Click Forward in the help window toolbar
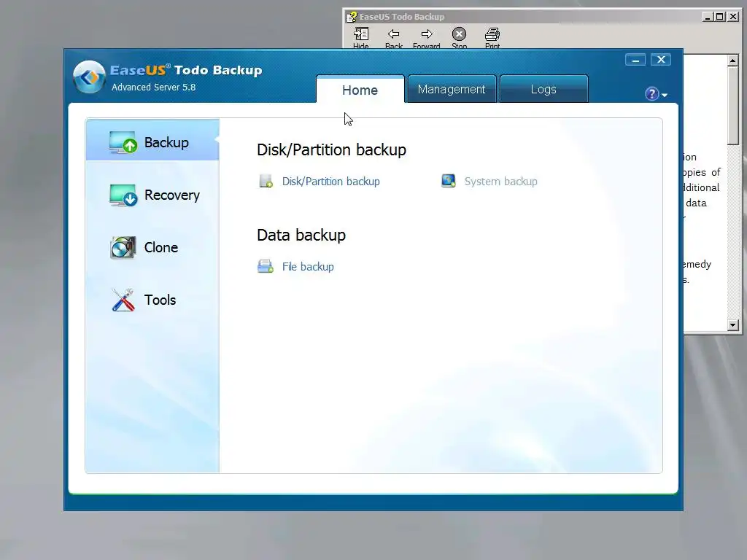Screen dimensions: 747x560 [426, 38]
